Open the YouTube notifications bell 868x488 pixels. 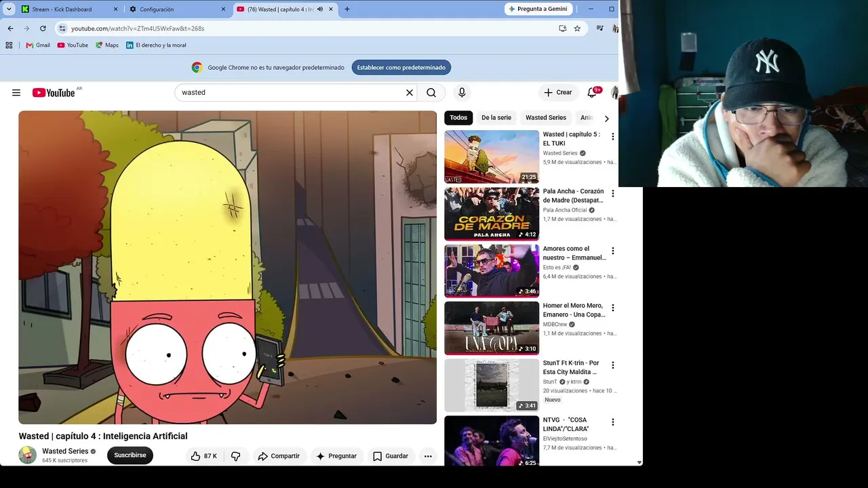point(592,92)
